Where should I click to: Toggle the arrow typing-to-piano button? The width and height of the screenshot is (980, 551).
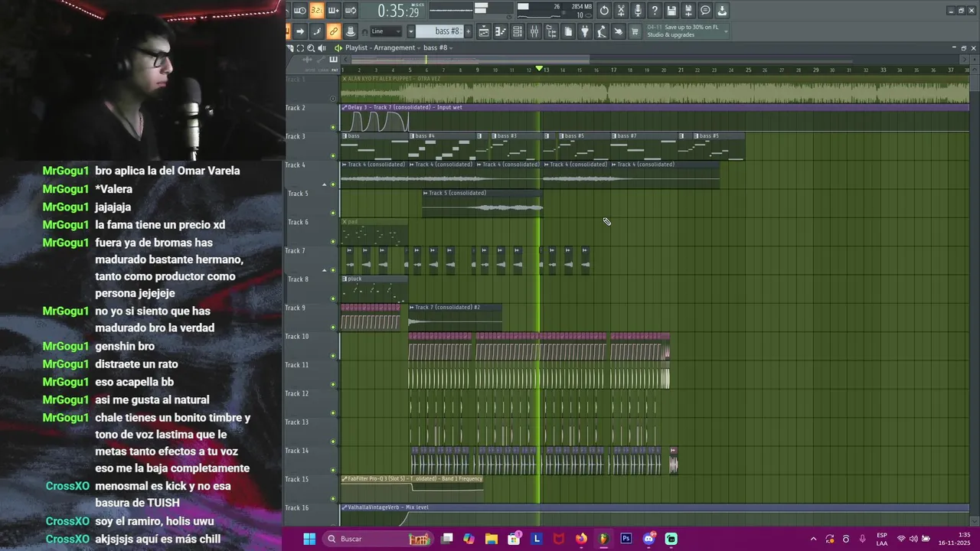click(300, 31)
